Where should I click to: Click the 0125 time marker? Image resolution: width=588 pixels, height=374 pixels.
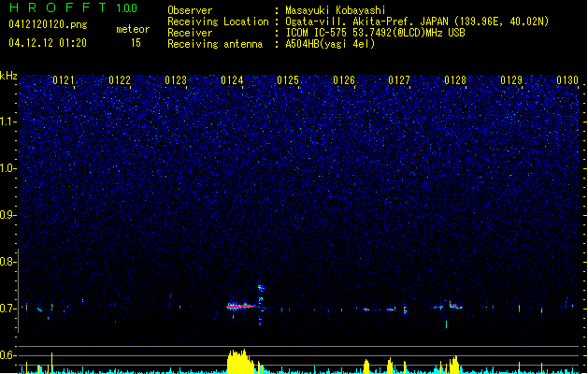tap(288, 80)
